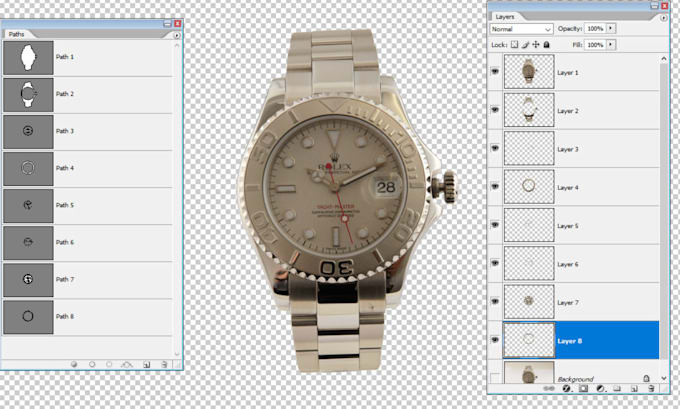Viewport: 680px width, 409px height.
Task: Select Path 2 thumbnail
Action: point(28,95)
